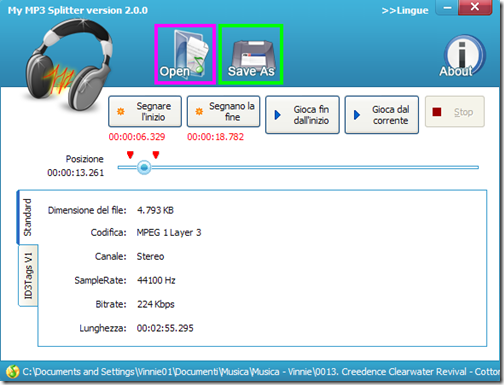504x385 pixels.
Task: Play with Gioca dal corrente
Action: point(382,115)
